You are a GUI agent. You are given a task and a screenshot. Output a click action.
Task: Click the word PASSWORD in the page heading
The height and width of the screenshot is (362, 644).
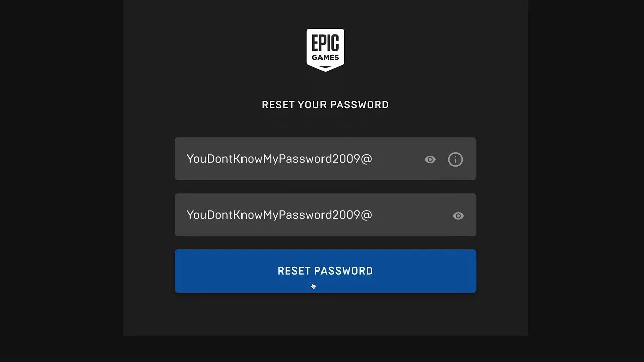click(360, 105)
